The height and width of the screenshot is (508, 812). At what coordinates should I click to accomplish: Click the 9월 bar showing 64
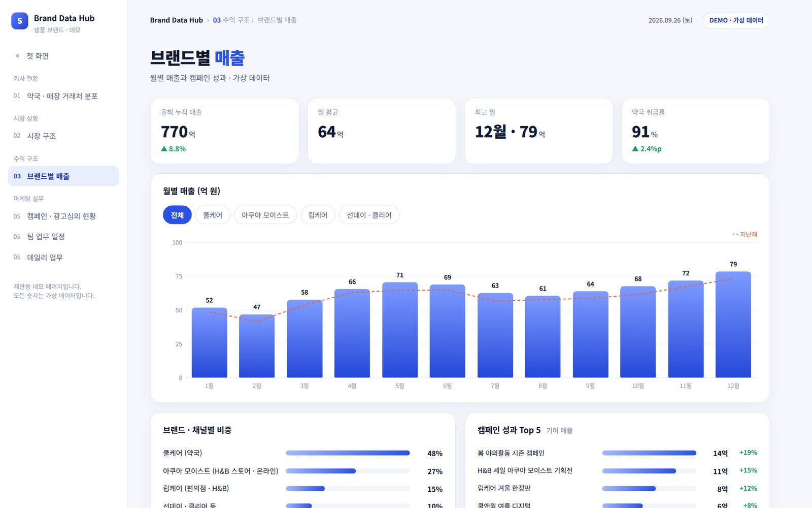coord(590,334)
